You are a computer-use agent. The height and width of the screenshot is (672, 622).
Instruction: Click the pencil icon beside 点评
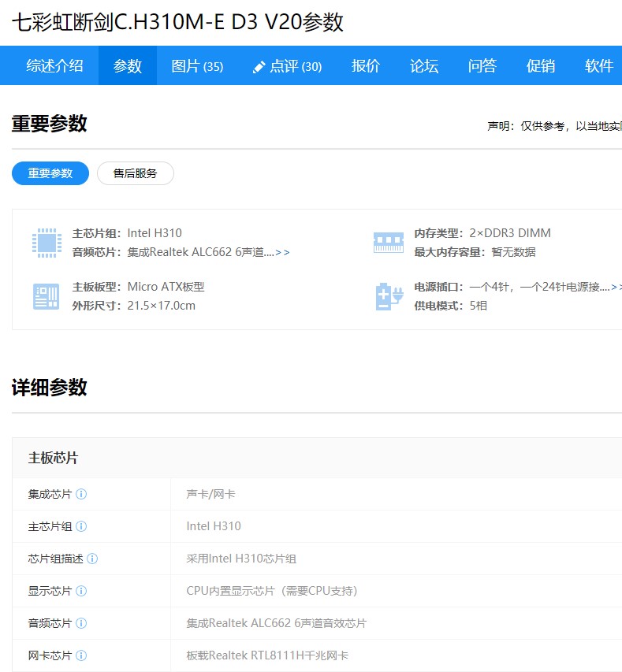(259, 67)
